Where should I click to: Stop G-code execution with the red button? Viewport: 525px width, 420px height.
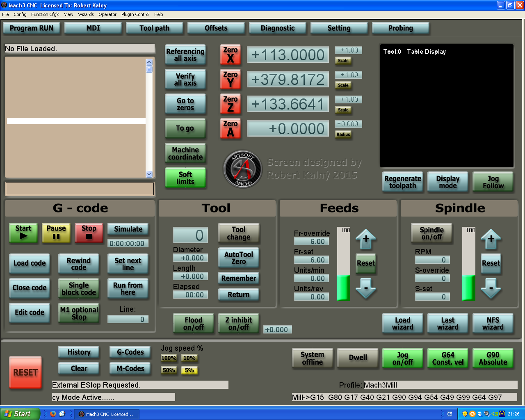[89, 233]
